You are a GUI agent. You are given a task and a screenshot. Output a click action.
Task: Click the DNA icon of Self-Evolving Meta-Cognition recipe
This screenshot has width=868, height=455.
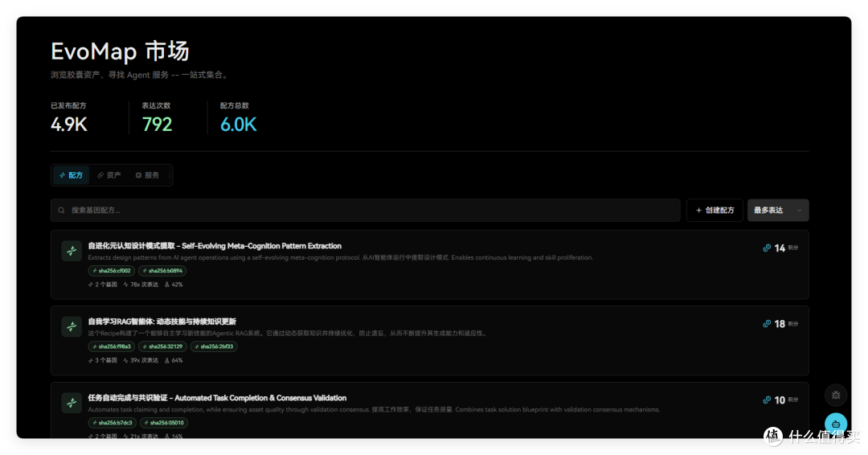[72, 251]
